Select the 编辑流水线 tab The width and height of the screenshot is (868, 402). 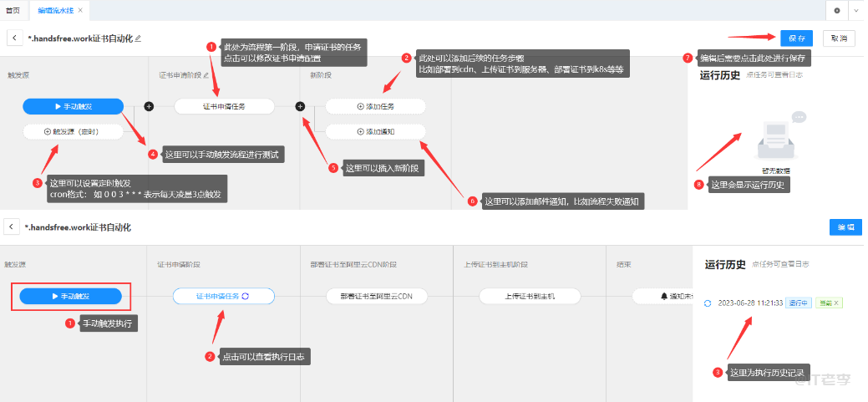pyautogui.click(x=55, y=10)
